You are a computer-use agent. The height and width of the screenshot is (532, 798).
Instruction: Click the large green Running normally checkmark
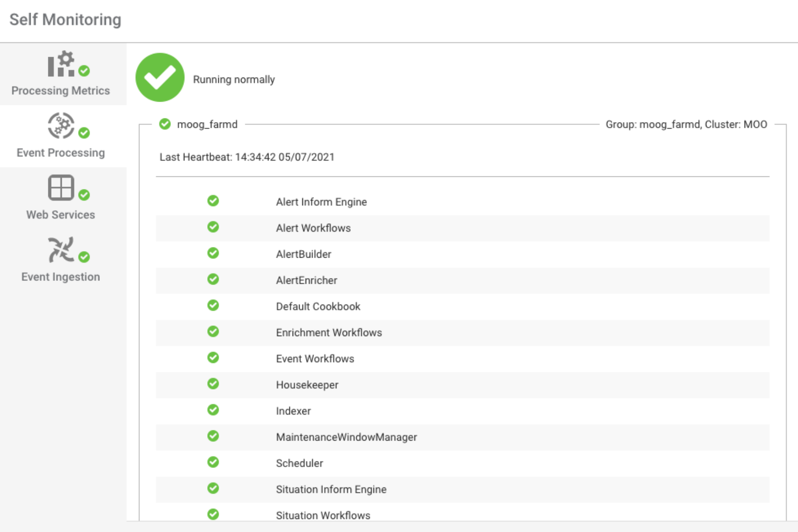pos(160,77)
